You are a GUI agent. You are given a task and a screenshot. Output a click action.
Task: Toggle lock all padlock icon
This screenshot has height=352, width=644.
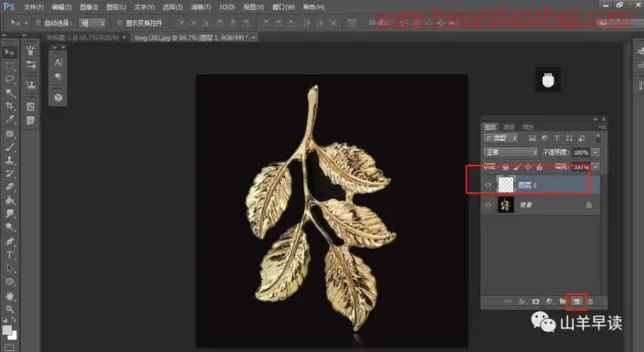click(x=540, y=167)
